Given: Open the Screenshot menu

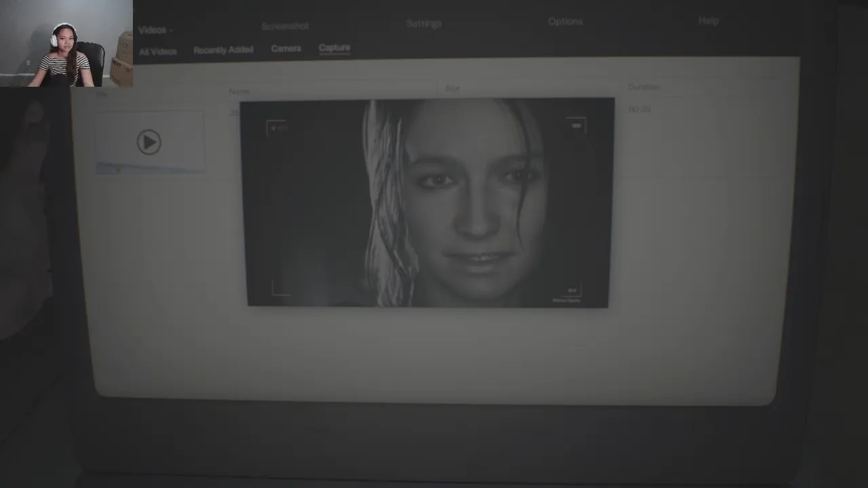Looking at the screenshot, I should [285, 26].
